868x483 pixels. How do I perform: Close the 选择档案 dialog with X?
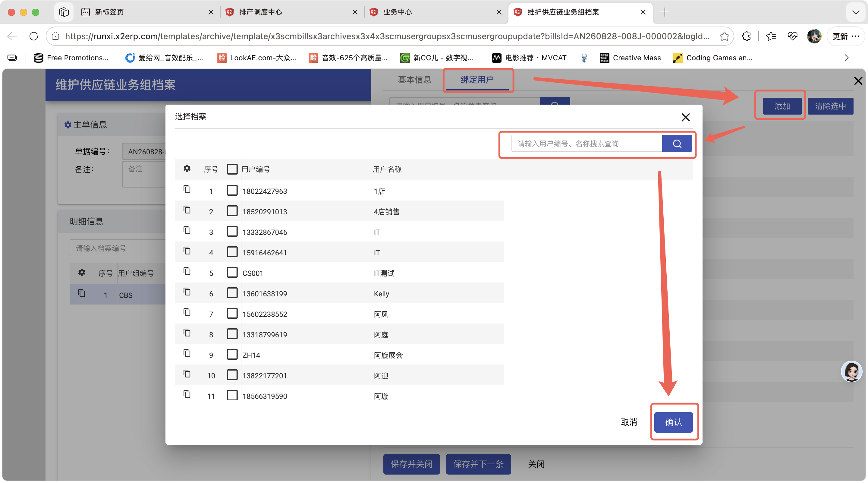685,117
